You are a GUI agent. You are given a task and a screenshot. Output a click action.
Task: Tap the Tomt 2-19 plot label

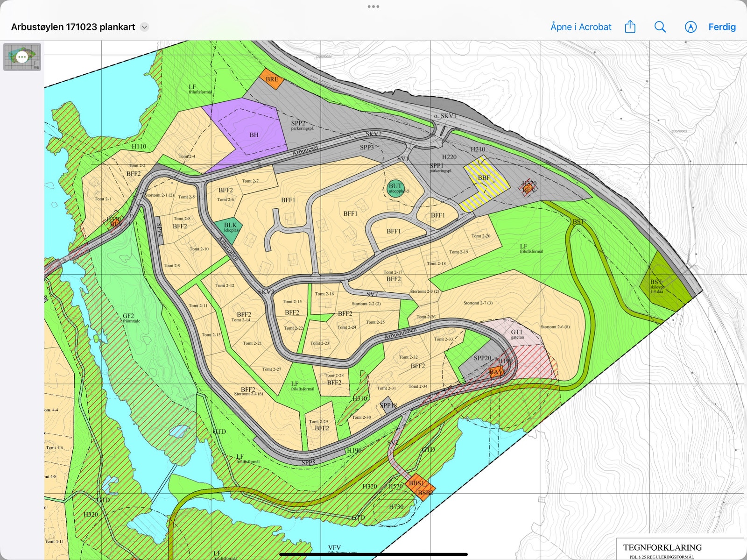coord(458,252)
